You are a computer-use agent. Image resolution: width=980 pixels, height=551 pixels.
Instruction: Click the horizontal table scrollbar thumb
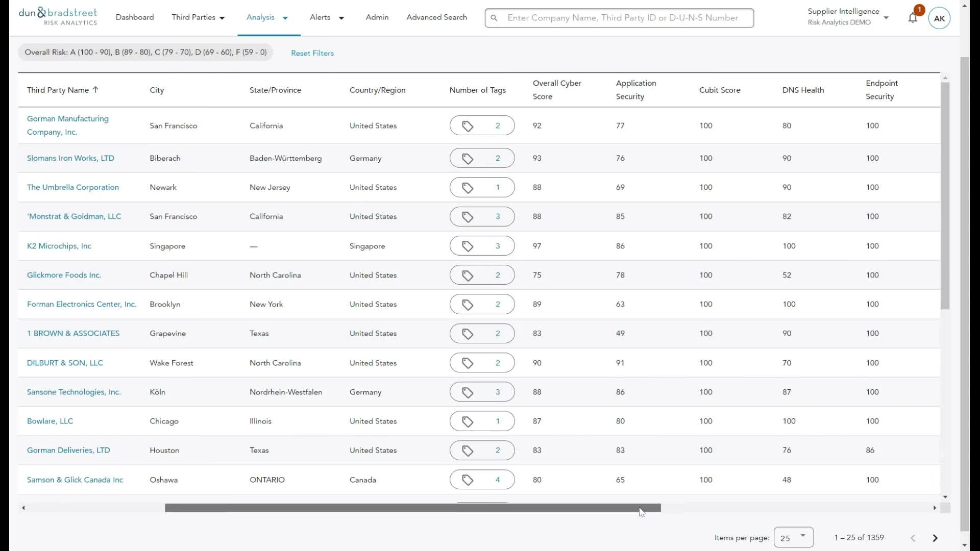pyautogui.click(x=413, y=508)
